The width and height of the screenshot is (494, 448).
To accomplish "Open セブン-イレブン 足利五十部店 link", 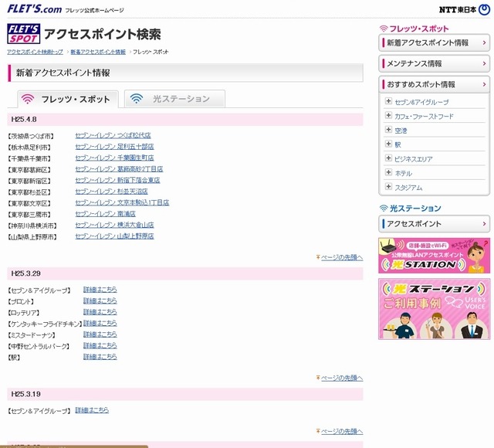I will pyautogui.click(x=114, y=147).
